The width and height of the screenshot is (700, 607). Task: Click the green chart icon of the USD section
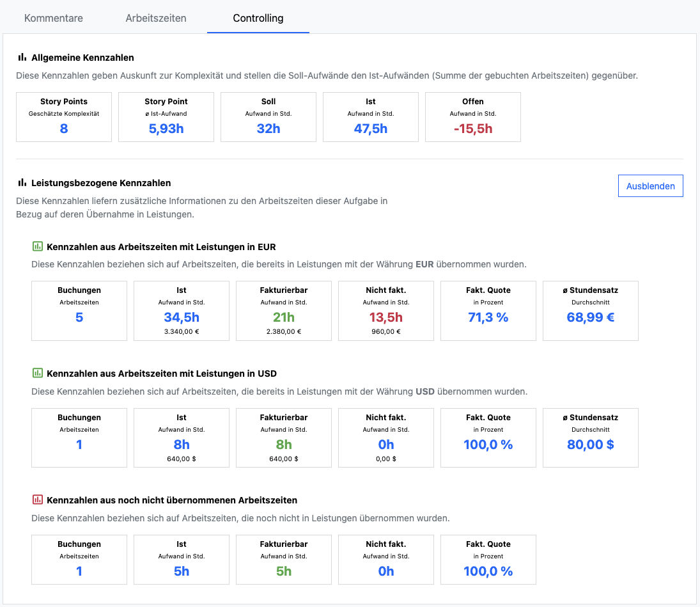[x=38, y=373]
